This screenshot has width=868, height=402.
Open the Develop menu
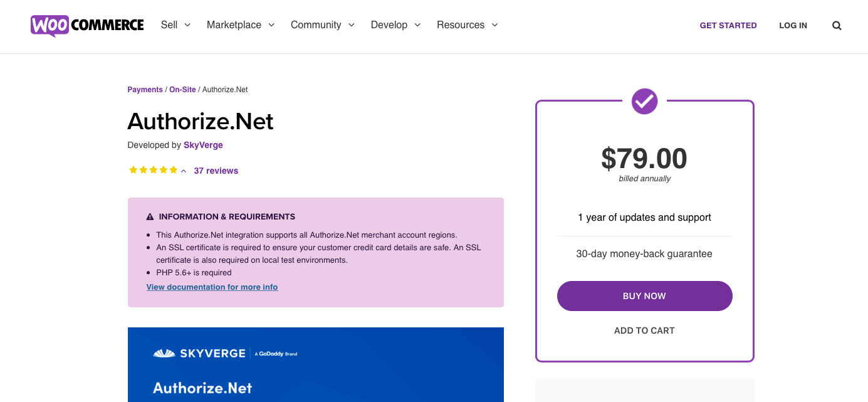tap(395, 25)
